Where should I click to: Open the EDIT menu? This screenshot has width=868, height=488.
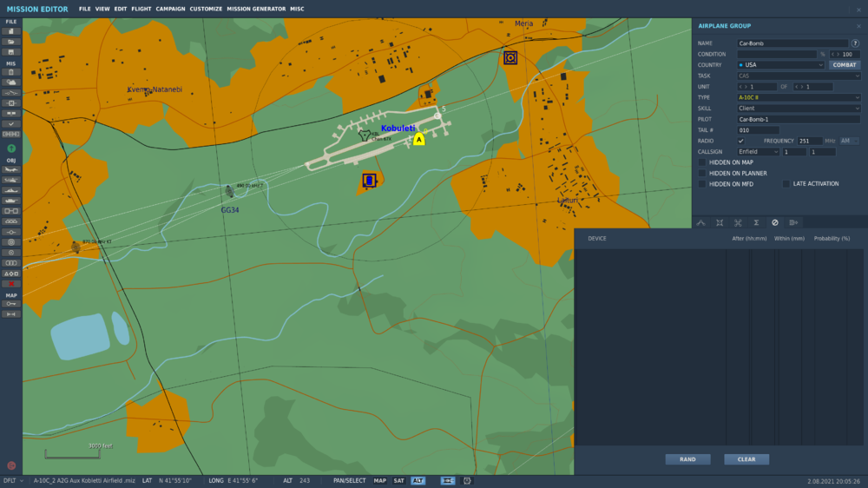(120, 9)
